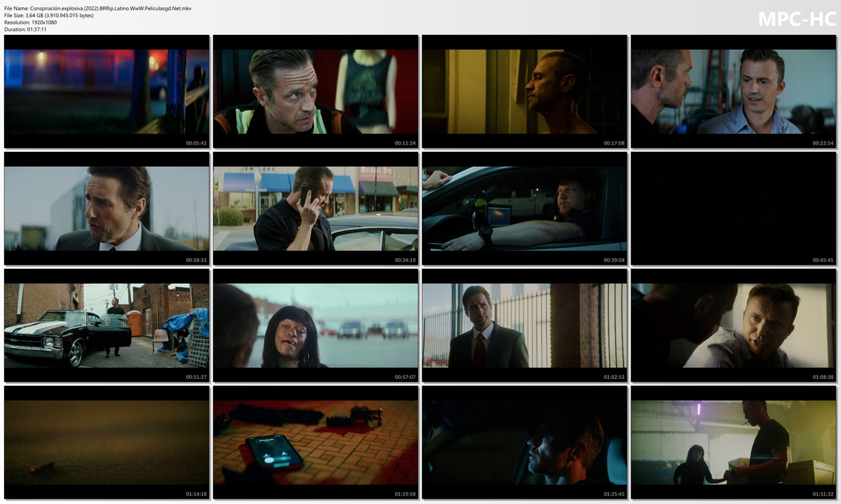
Task: Click the Resolution 1920x1080 text
Action: pos(30,22)
